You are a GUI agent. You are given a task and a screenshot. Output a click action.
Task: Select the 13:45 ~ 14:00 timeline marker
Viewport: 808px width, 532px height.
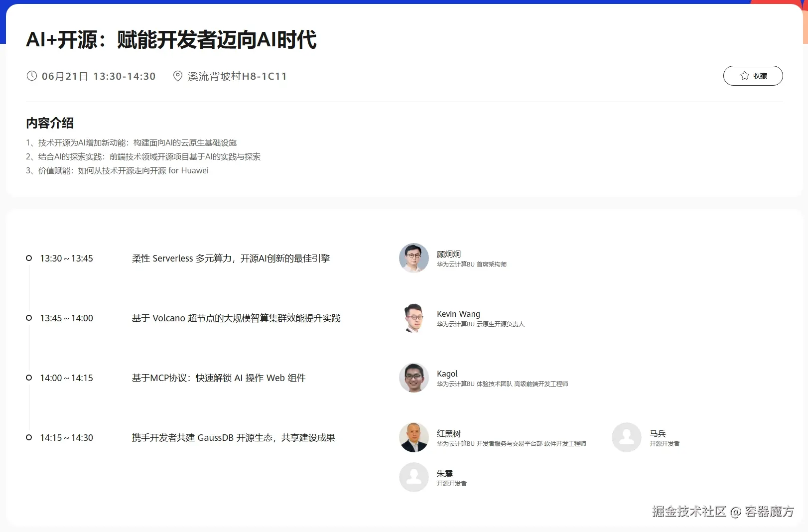point(29,318)
